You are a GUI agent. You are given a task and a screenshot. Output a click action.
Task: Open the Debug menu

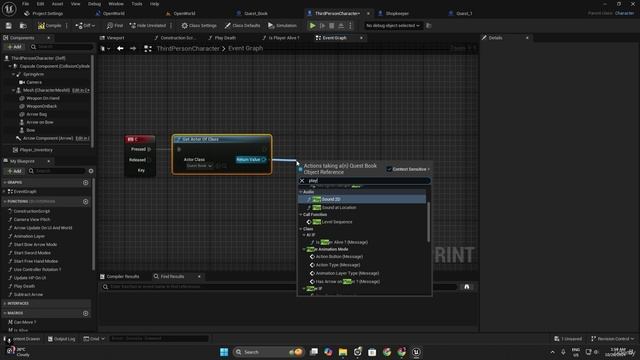point(94,4)
